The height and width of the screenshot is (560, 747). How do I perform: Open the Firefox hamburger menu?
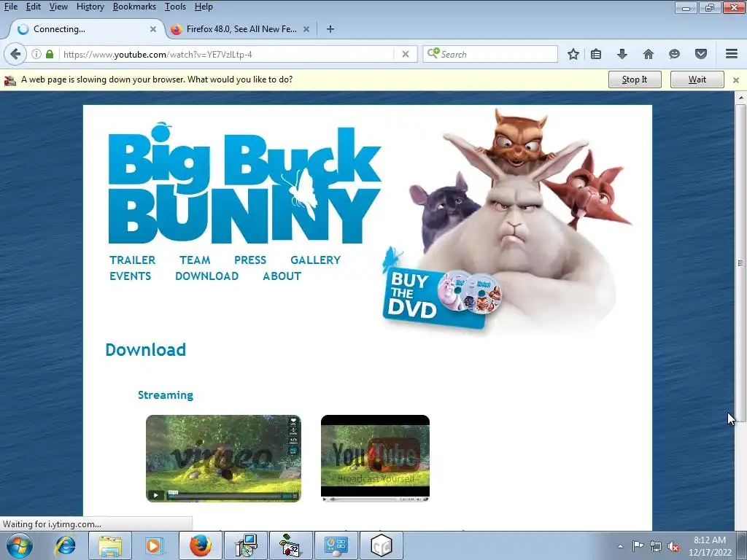point(732,54)
